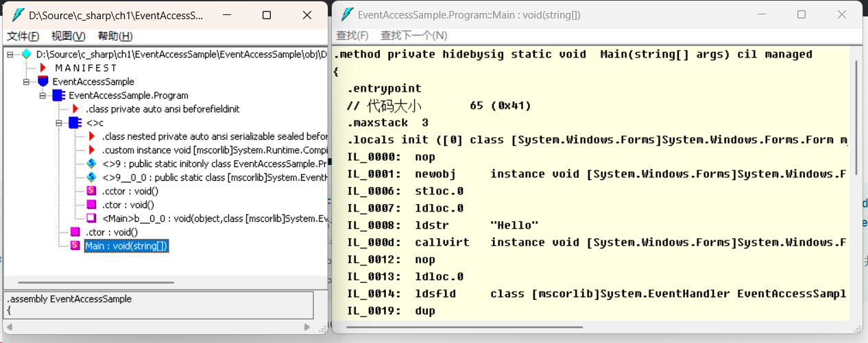Screen dimensions: 868x343
Task: Click the <>9__0_0 field diamond icon
Action: click(x=91, y=177)
